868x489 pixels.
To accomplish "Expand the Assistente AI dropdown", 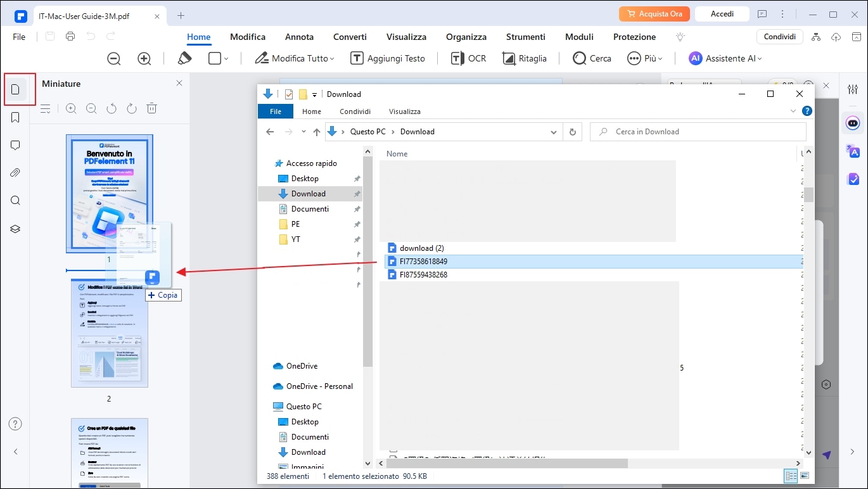I will click(x=760, y=59).
